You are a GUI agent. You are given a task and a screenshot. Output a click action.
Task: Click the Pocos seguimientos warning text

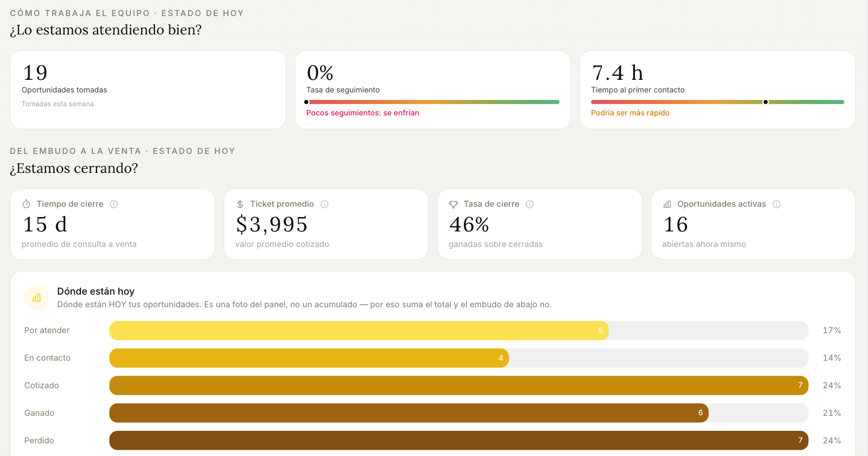coord(363,113)
